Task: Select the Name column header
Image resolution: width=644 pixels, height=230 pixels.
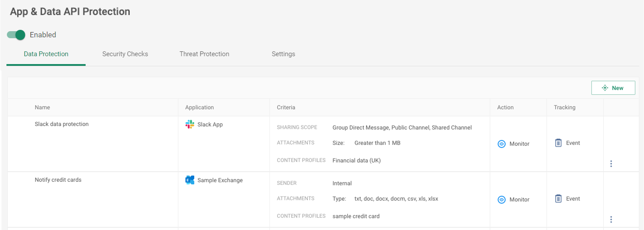Action: point(42,107)
